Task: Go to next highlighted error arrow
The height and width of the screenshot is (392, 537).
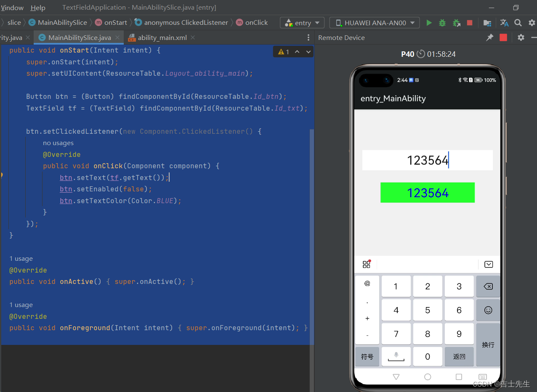Action: pos(308,52)
